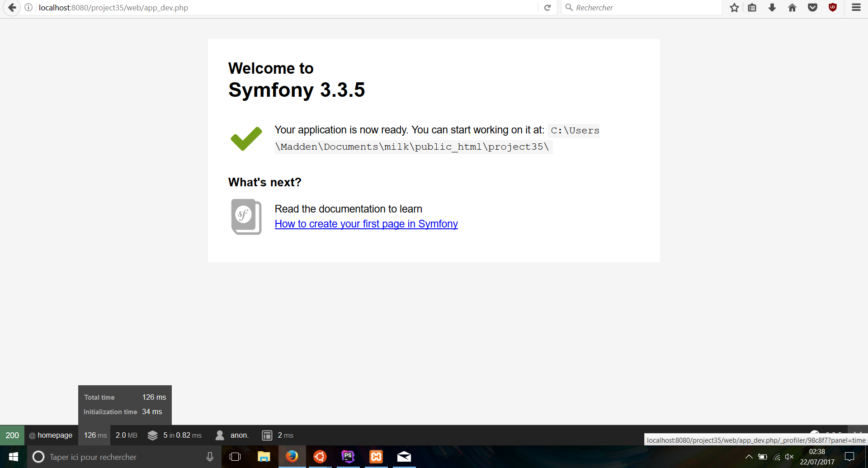Expand hidden system tray icons chevron
This screenshot has width=868, height=468.
point(749,457)
